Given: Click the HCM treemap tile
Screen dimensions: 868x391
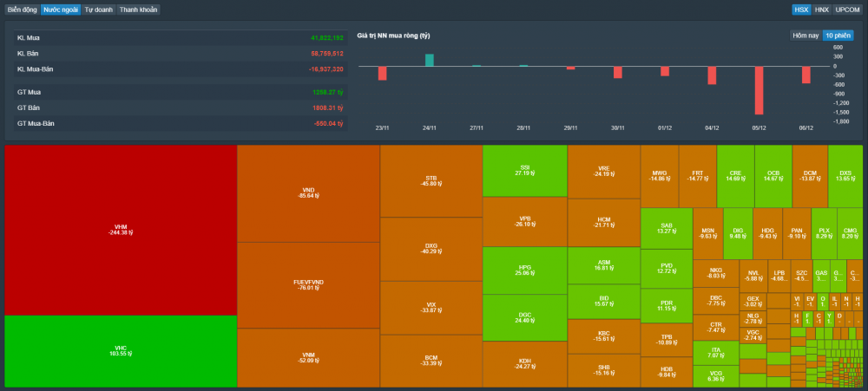Looking at the screenshot, I should (604, 223).
